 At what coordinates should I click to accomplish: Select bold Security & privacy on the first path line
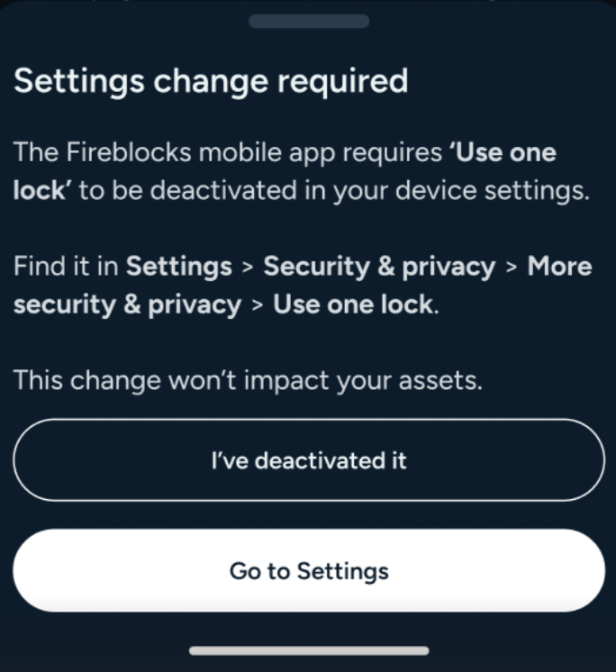[379, 267]
